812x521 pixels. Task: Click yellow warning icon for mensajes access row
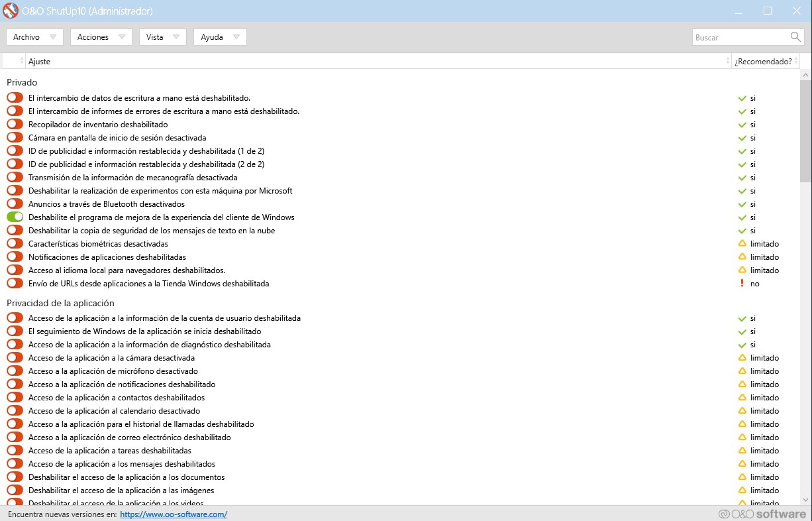[x=742, y=463]
